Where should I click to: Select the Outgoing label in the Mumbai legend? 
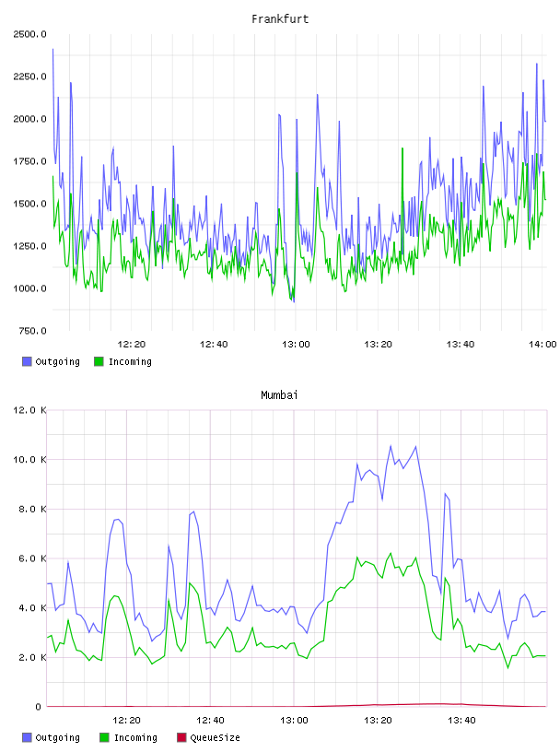click(57, 737)
